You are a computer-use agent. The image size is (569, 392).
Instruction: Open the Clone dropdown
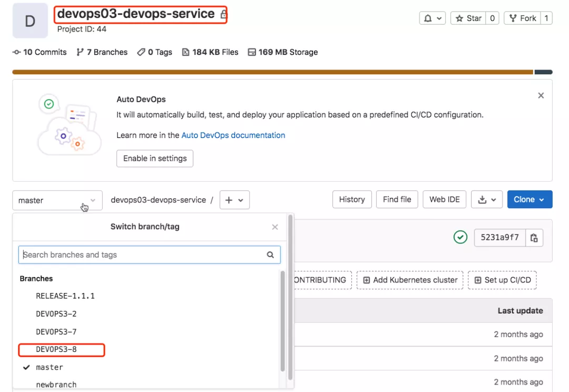coord(530,200)
